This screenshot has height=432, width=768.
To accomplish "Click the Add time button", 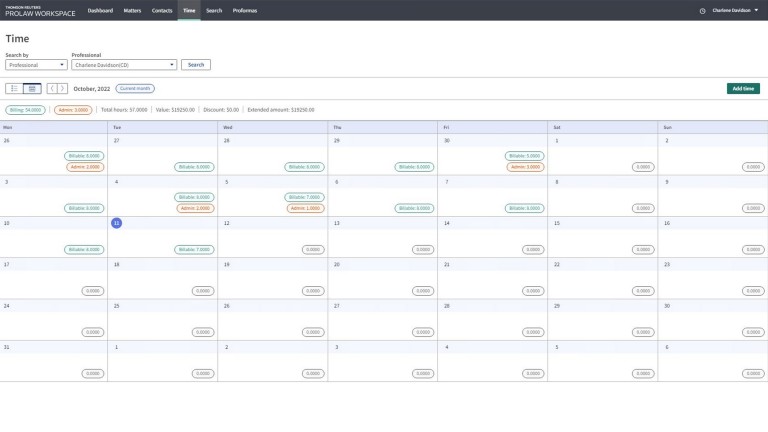I will click(x=743, y=89).
